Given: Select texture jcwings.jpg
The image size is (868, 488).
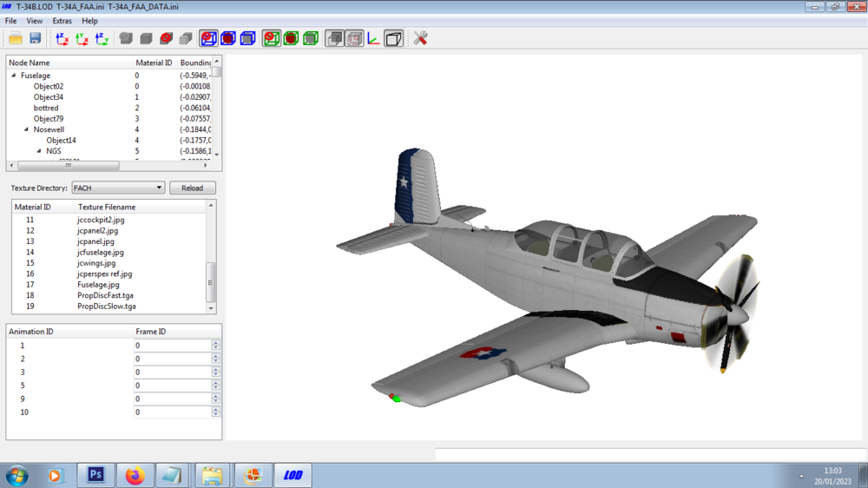Looking at the screenshot, I should [96, 263].
